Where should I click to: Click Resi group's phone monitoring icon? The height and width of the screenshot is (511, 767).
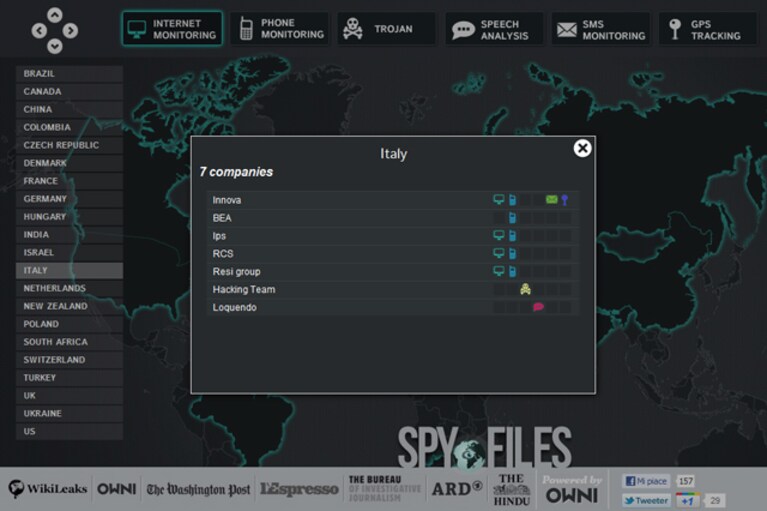coord(512,271)
